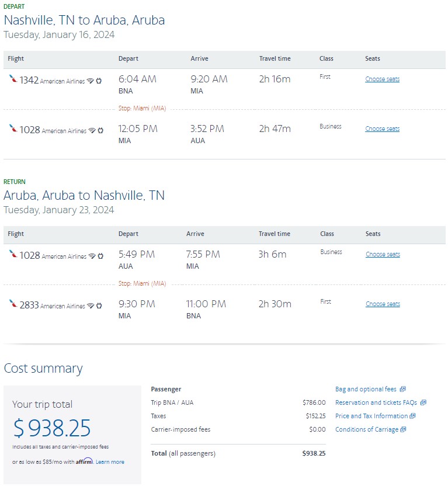Click the power outlet icon on flight 1342
The image size is (448, 486).
tap(99, 80)
